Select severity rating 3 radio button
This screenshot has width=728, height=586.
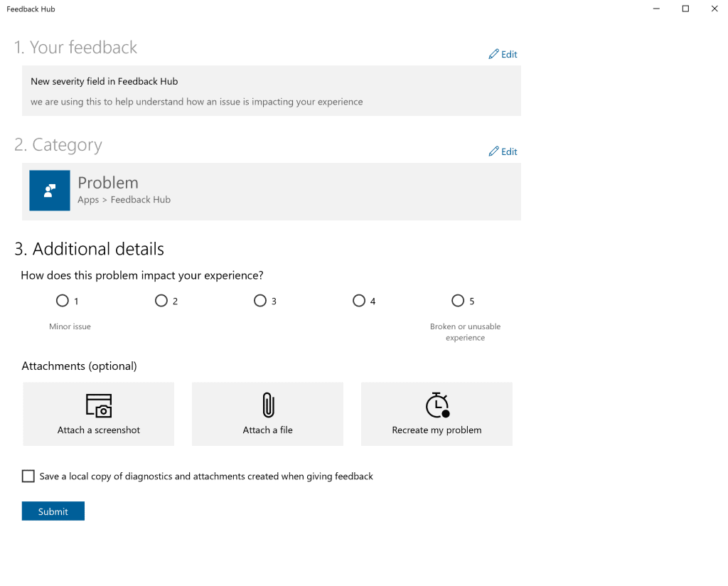[260, 300]
